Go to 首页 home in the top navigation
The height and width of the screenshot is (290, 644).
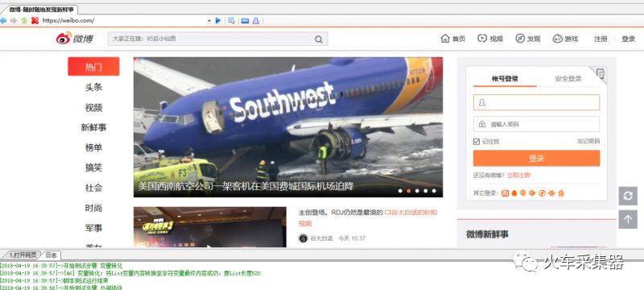pos(453,39)
